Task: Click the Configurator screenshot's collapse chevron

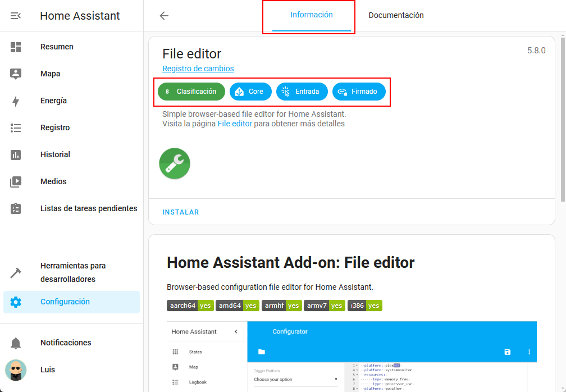Action: coord(236,332)
